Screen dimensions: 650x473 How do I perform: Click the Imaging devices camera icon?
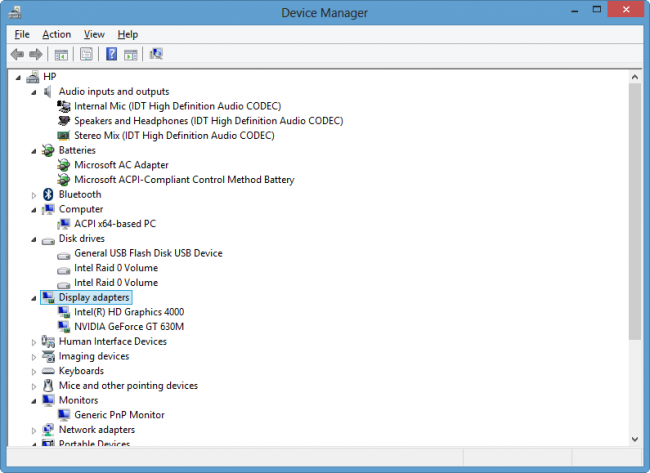coord(48,357)
